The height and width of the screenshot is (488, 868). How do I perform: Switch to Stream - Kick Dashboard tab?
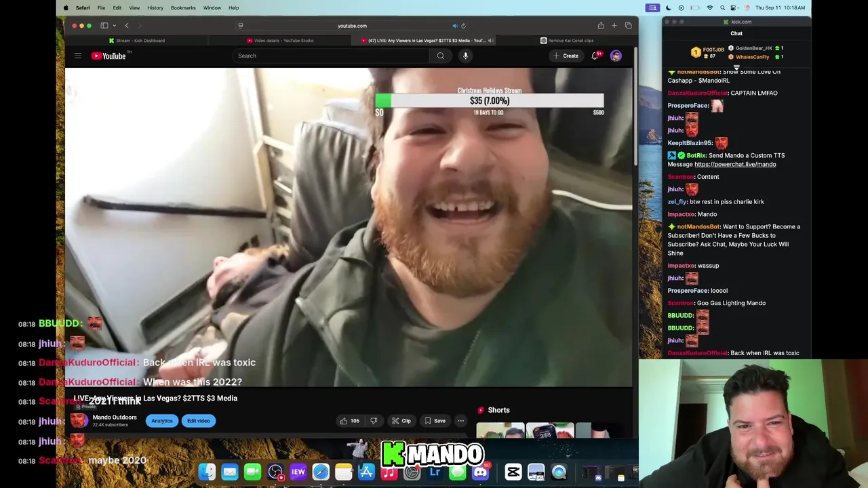click(x=136, y=41)
